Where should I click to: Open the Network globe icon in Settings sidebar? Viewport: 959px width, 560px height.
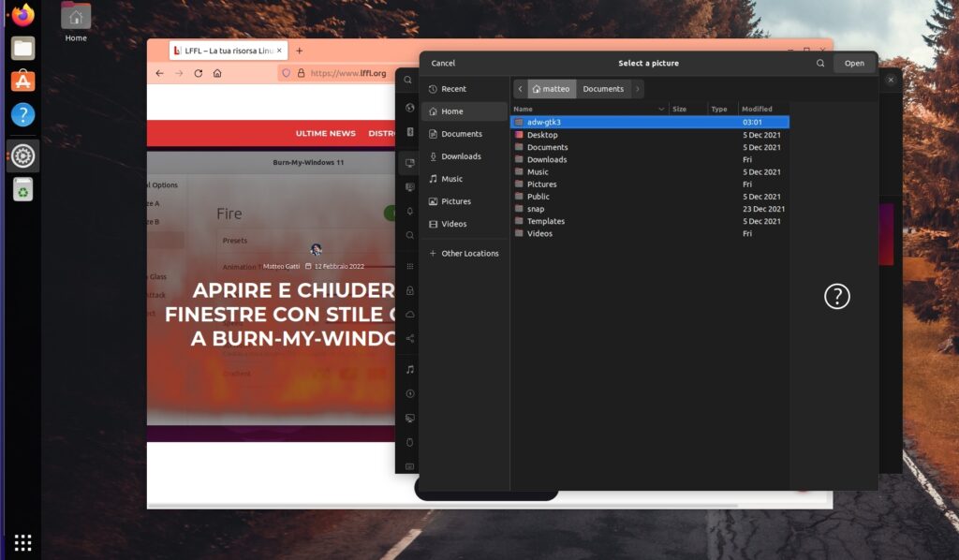coord(410,108)
